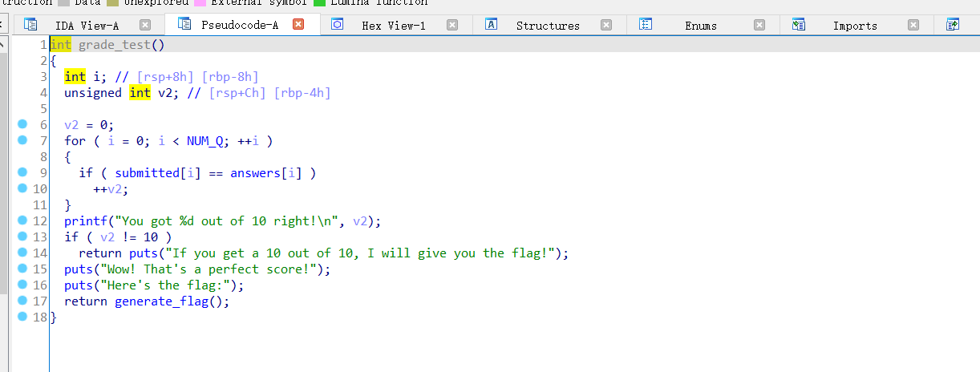Close the IDA View-A tab
The height and width of the screenshot is (372, 980).
tap(145, 26)
